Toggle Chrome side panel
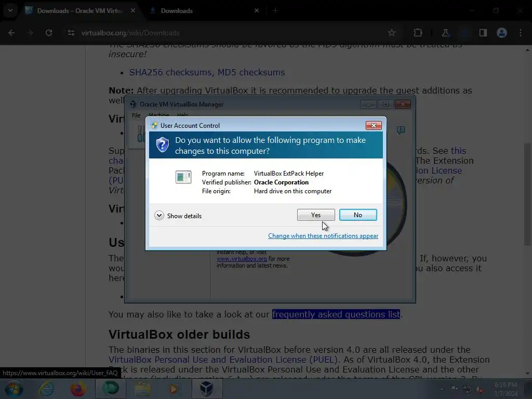Screen dimensions: 532x399 (483, 33)
